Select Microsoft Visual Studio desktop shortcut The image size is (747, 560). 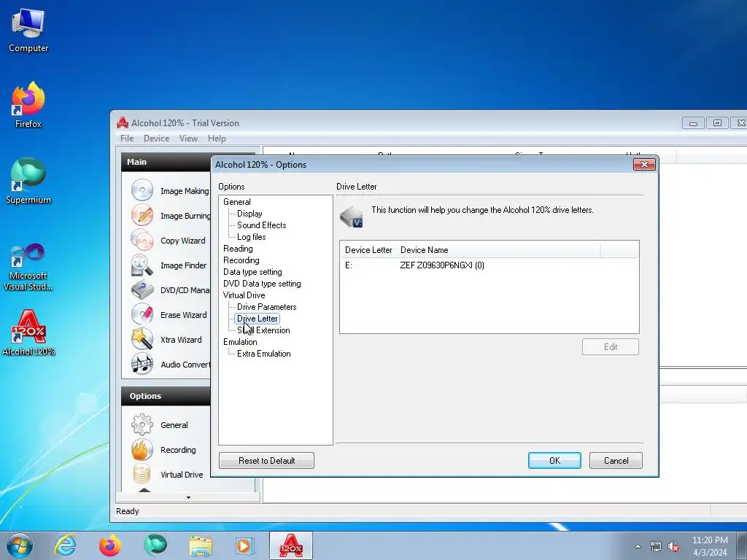point(28,267)
